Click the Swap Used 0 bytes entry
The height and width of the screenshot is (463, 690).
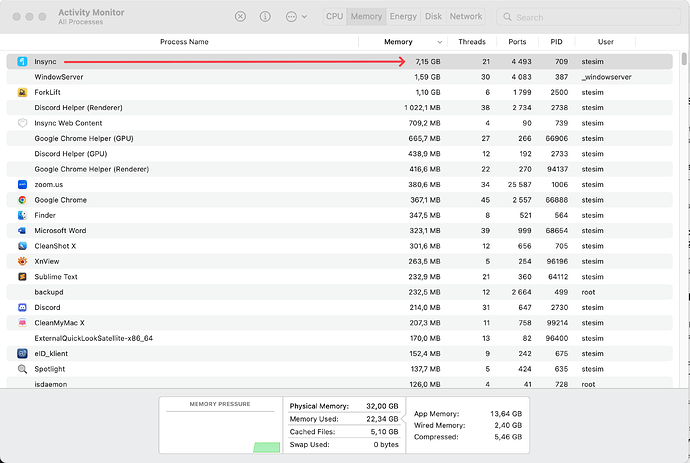pyautogui.click(x=344, y=445)
